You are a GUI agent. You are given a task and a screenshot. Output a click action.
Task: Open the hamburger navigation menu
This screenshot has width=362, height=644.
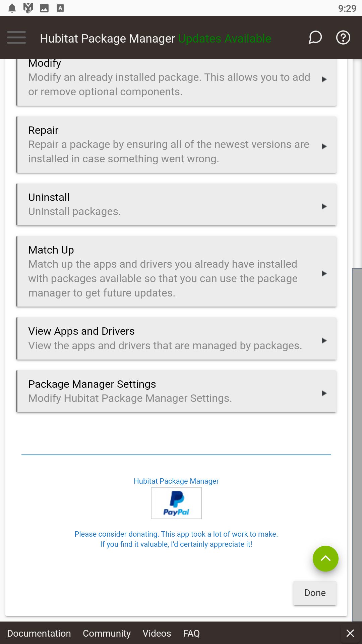pos(16,38)
